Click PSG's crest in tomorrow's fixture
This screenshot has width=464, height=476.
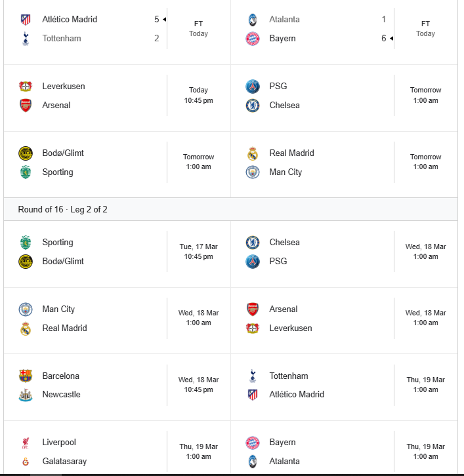coord(253,87)
